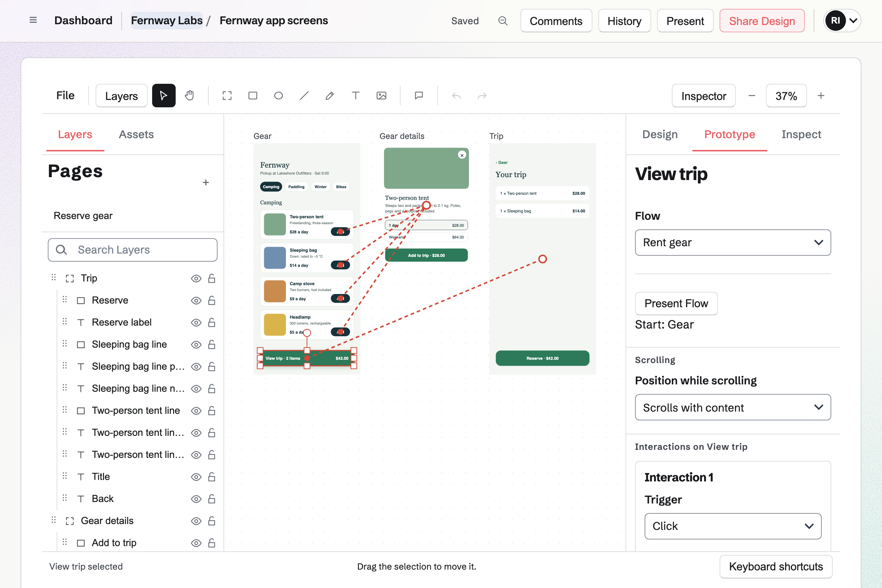The image size is (882, 588).
Task: Select the Line tool
Action: point(304,96)
